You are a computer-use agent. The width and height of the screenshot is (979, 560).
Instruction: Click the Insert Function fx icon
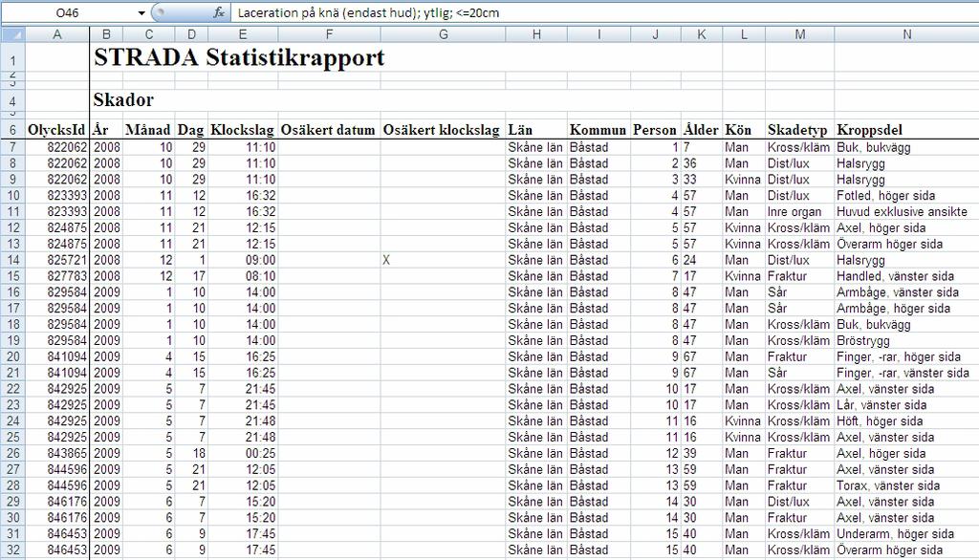219,12
